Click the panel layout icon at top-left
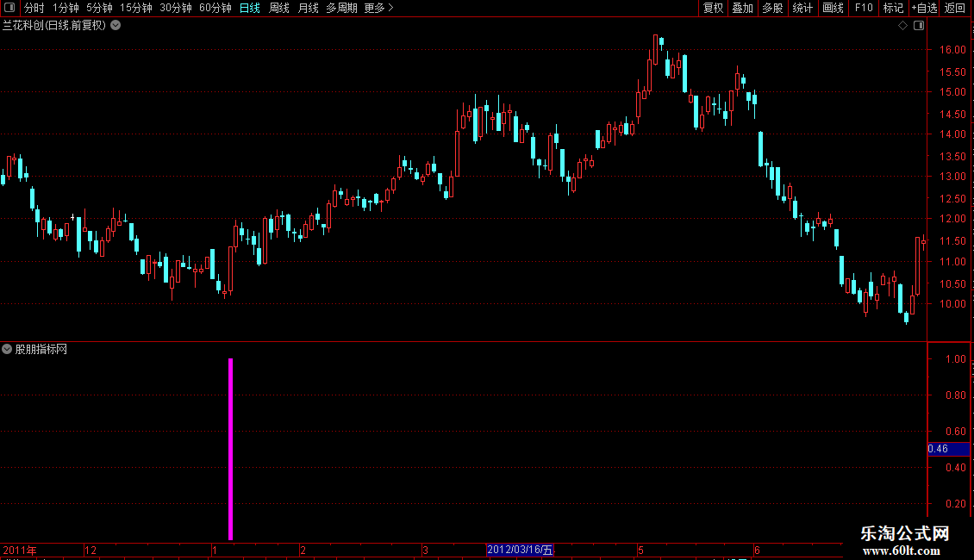Viewport: 974px width, 560px height. [9, 8]
